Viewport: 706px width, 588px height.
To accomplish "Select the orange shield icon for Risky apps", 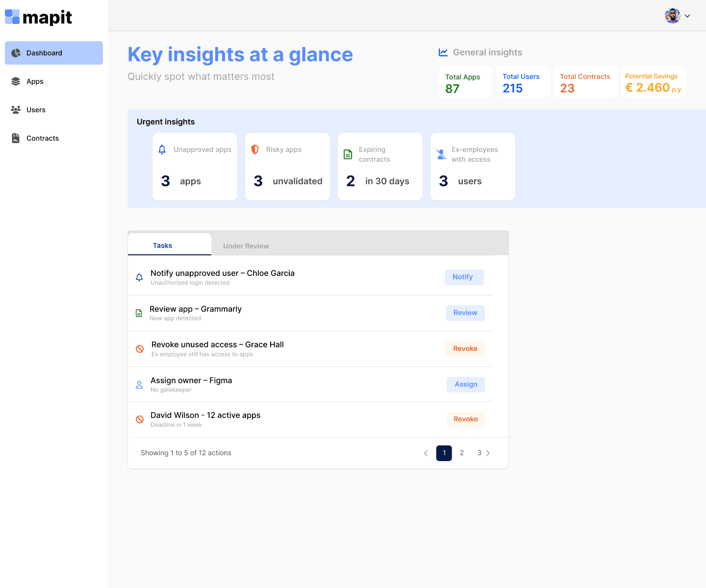I will (x=255, y=149).
